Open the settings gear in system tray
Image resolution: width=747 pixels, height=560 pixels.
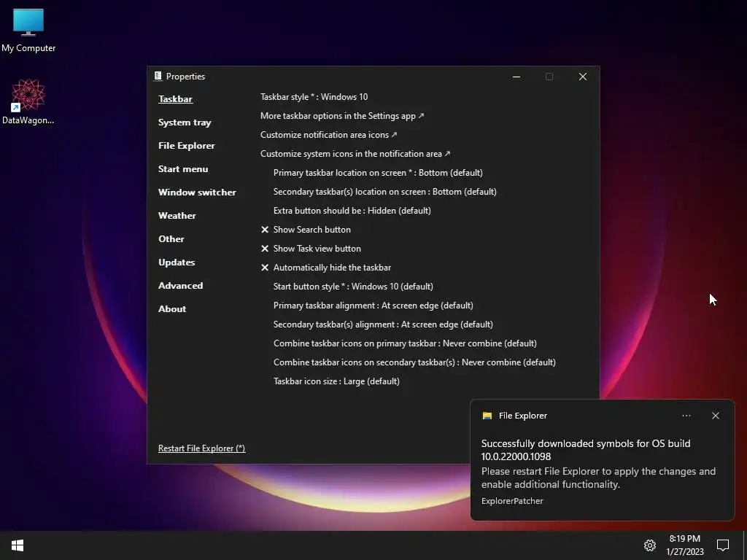(650, 545)
